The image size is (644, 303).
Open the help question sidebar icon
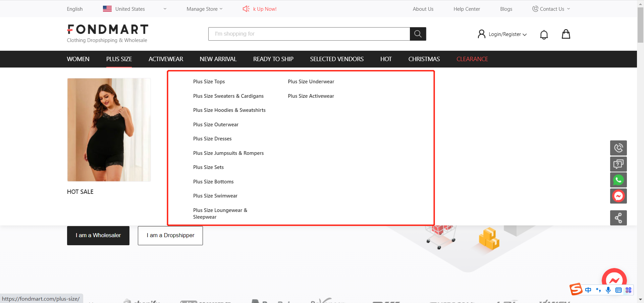(618, 164)
